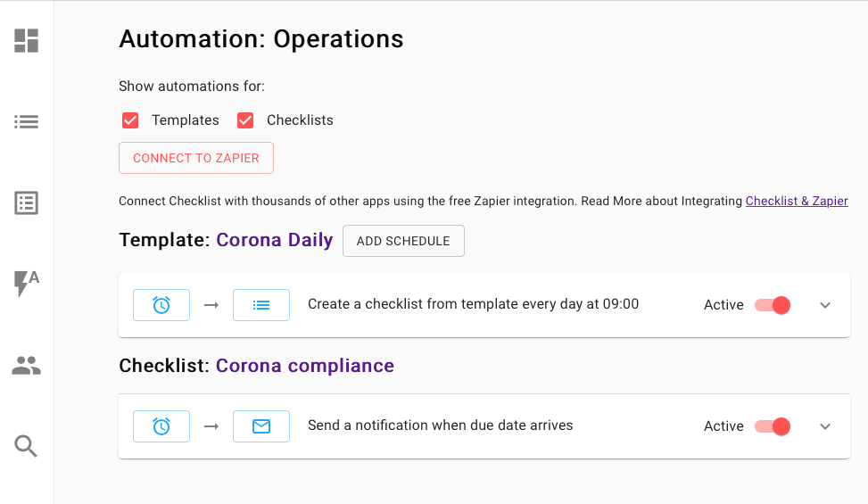
Task: Open the automation lightning bolt icon
Action: (26, 284)
